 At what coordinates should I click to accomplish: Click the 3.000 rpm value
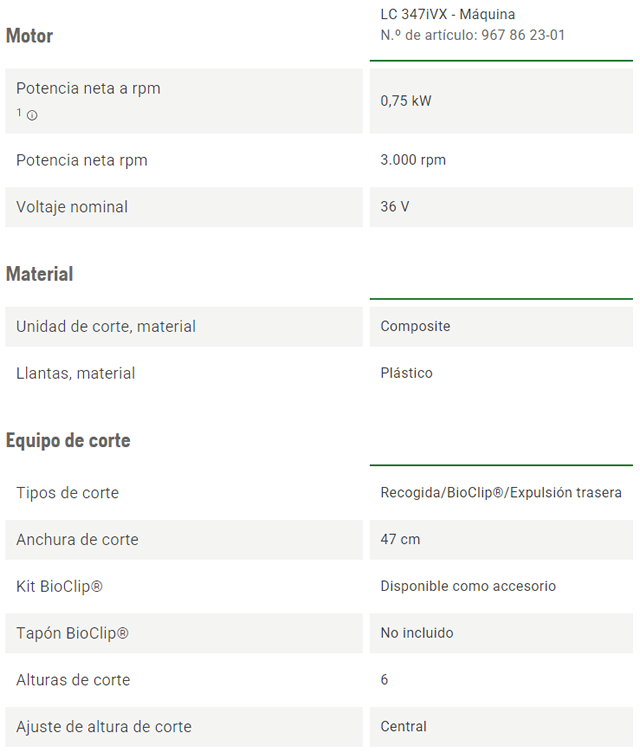413,160
